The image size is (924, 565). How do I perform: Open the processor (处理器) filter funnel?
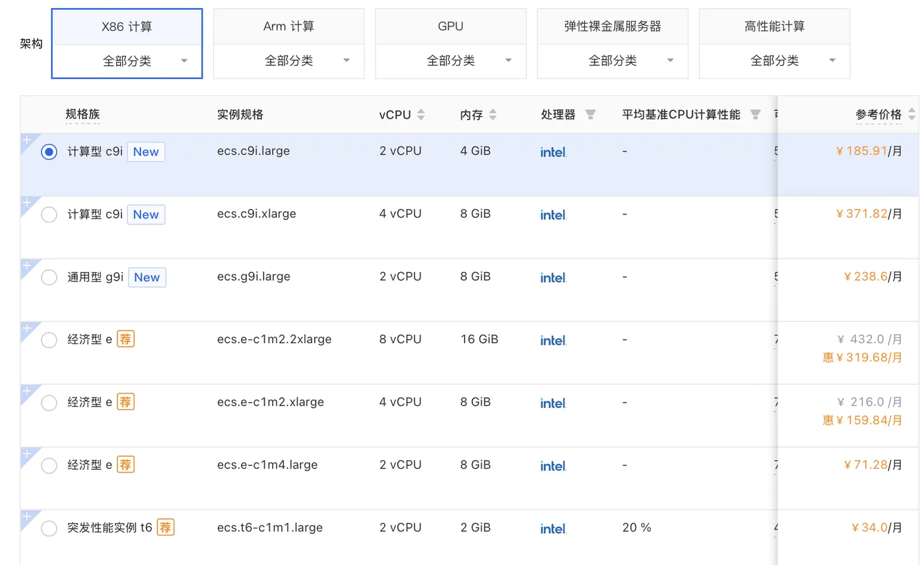pos(590,115)
